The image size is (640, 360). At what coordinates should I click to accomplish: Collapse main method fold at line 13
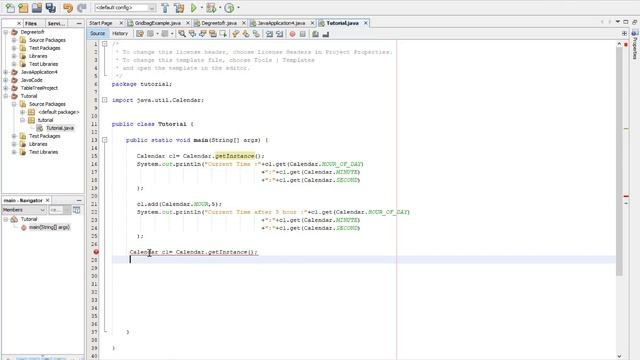coord(105,140)
